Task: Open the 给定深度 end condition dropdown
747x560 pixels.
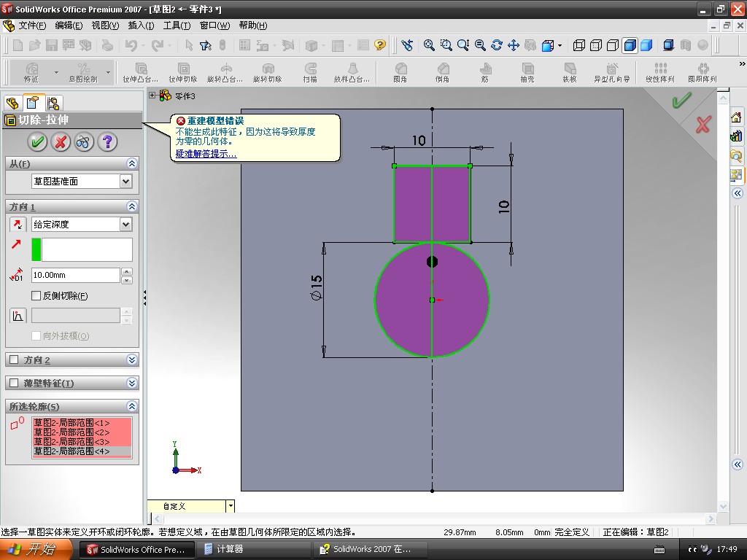Action: tap(125, 225)
